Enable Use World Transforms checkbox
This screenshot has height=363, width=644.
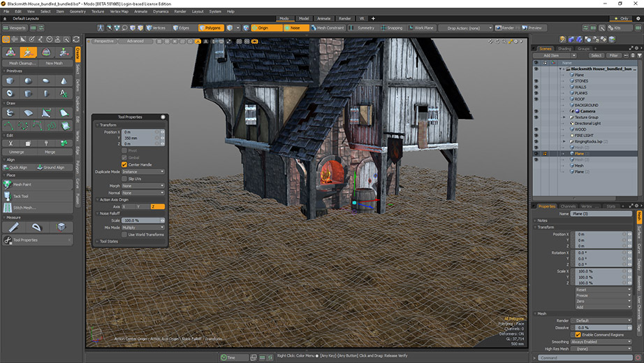coord(124,234)
